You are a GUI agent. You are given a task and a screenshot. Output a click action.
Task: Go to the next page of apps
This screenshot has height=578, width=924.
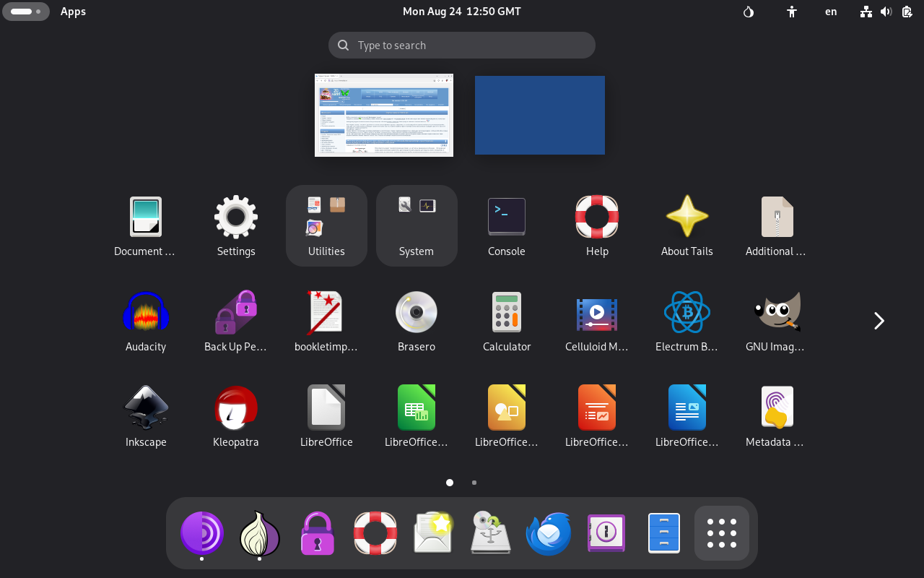point(879,321)
